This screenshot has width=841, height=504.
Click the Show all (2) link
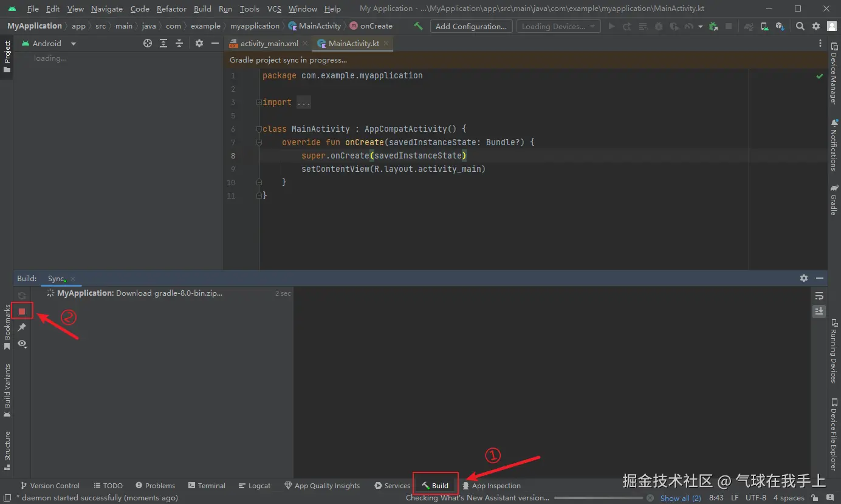(681, 498)
